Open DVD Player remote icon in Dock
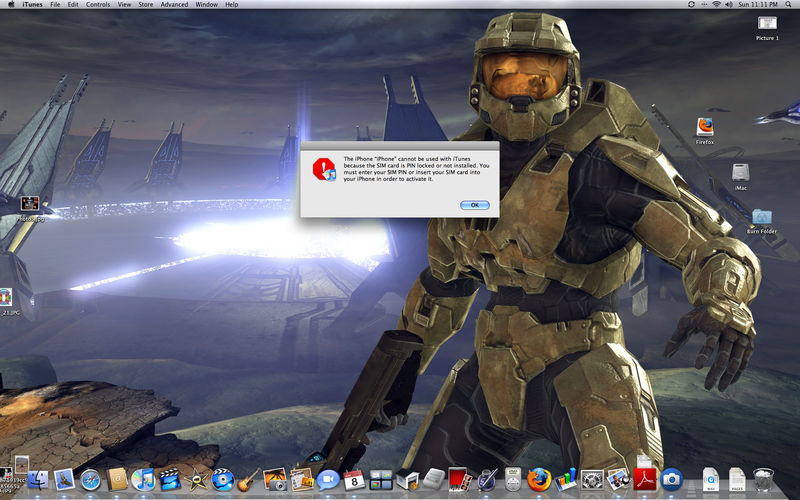The height and width of the screenshot is (500, 800). [x=513, y=479]
